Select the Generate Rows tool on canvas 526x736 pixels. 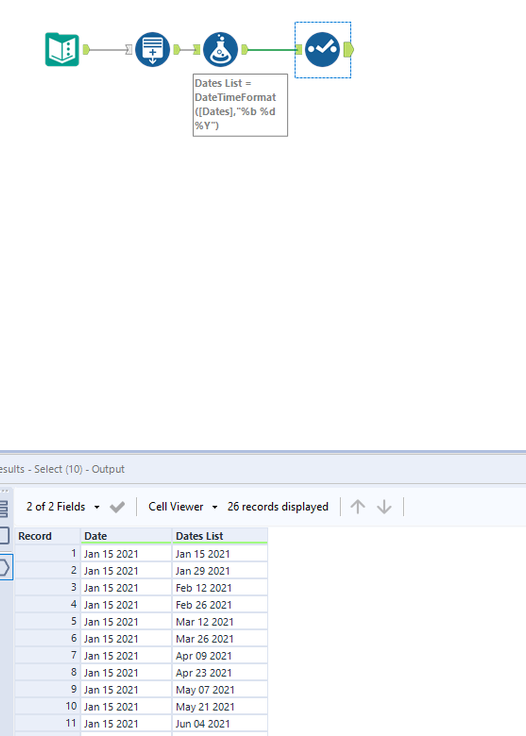152,49
